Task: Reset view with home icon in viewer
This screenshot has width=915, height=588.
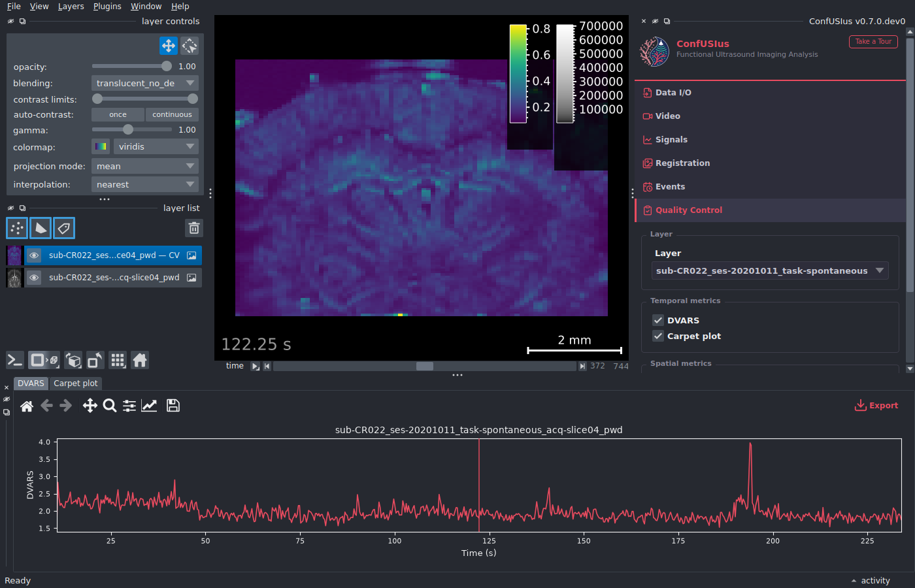Action: click(140, 360)
